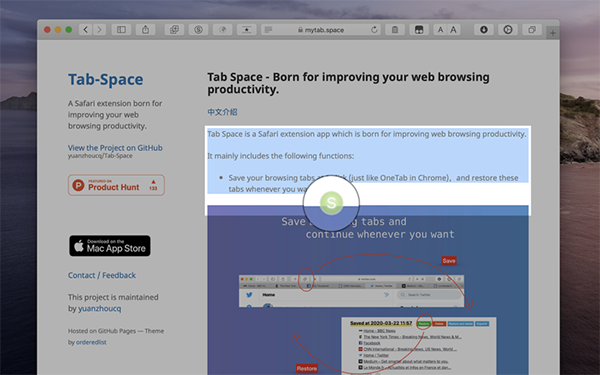Go forward in Safari history
The image size is (600, 375).
coord(99,29)
